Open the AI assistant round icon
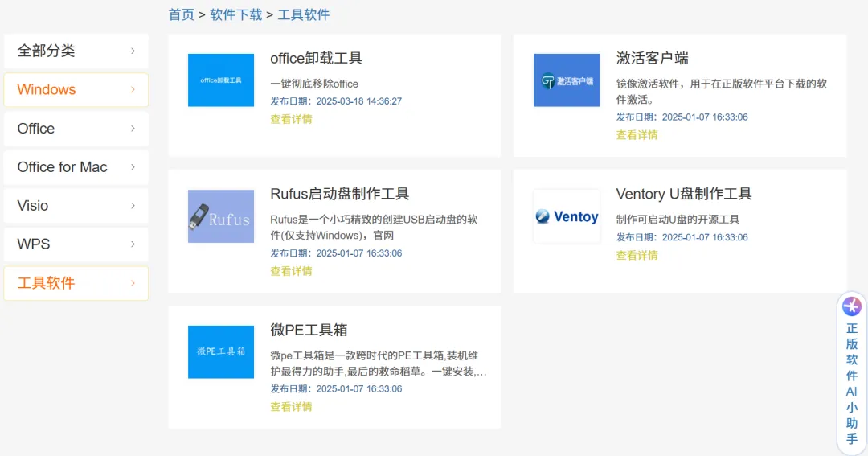 [x=851, y=306]
